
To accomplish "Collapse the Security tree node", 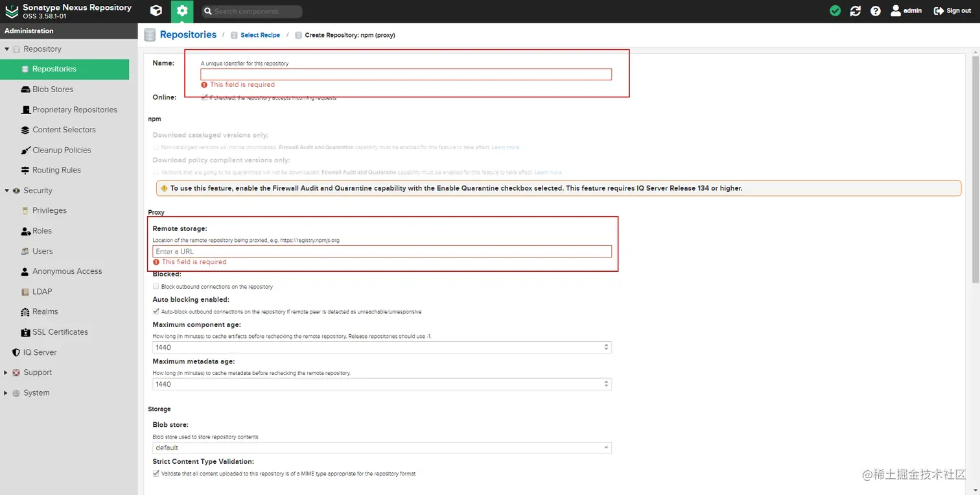I will pyautogui.click(x=7, y=190).
